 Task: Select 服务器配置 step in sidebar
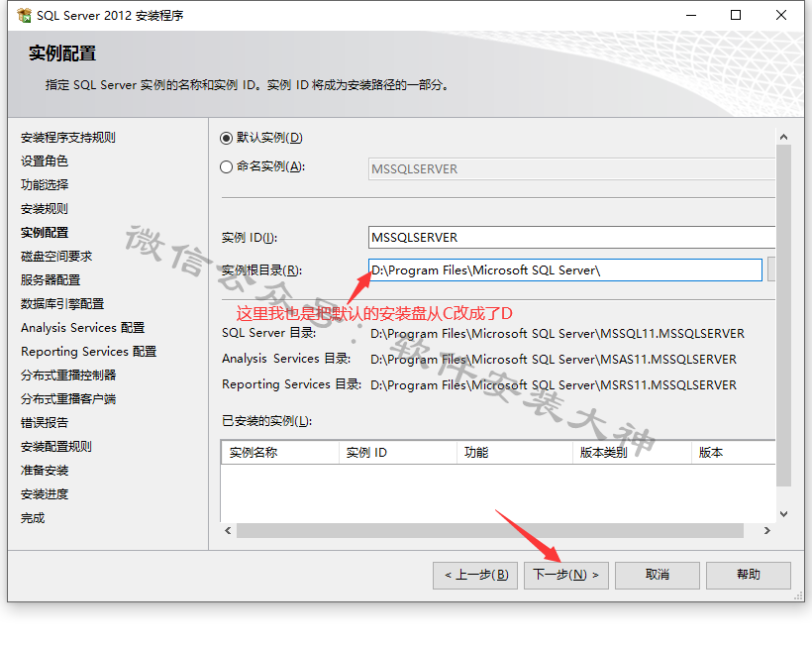(x=51, y=280)
